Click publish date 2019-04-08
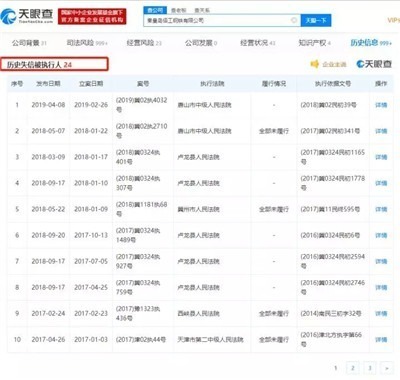 [48, 105]
